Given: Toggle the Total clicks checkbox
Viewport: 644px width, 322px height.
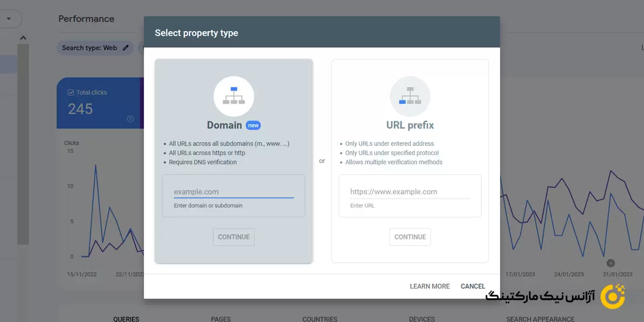Looking at the screenshot, I should 71,92.
